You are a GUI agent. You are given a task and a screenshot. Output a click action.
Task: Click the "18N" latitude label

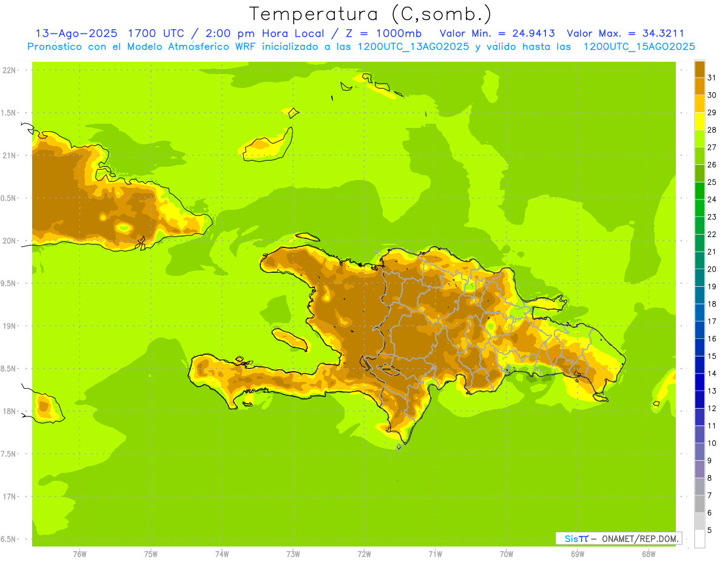point(9,411)
